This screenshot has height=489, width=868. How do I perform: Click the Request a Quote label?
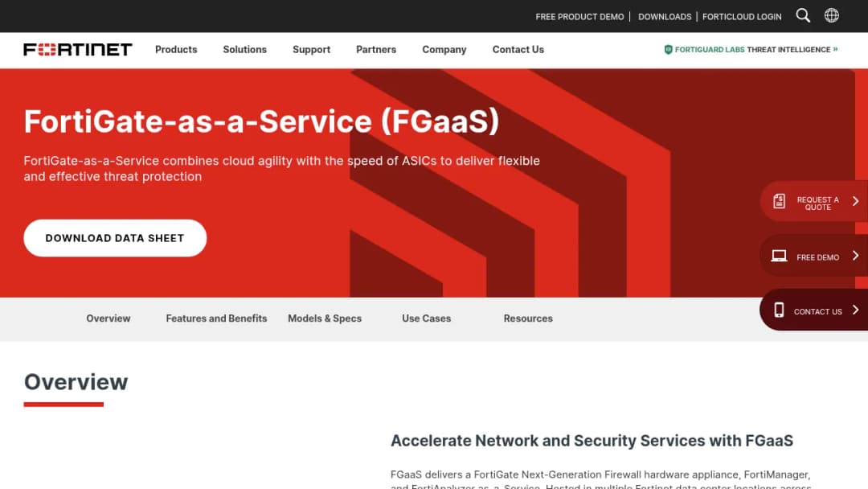tap(817, 203)
